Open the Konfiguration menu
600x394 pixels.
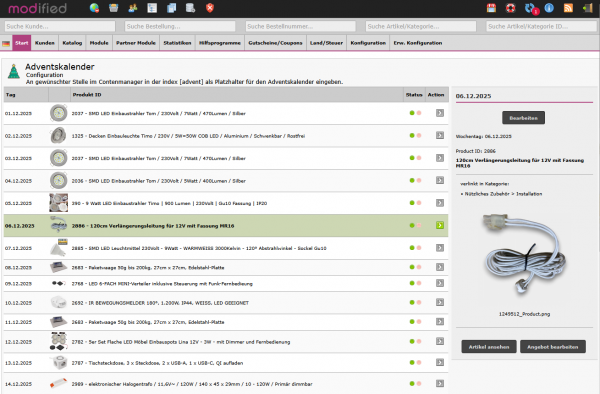(368, 43)
